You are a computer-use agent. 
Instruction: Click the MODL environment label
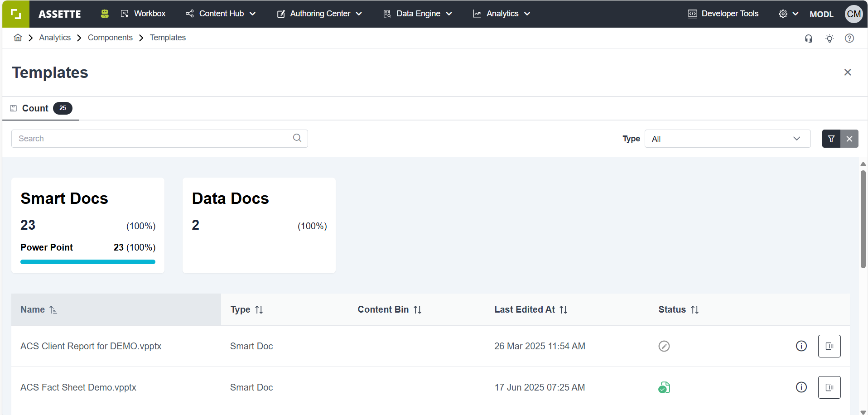click(x=821, y=14)
